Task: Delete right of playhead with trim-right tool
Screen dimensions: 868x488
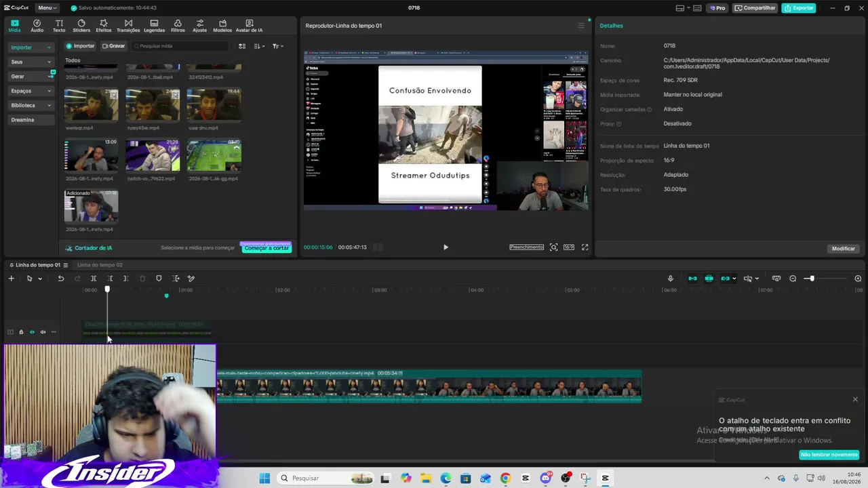Action: (x=126, y=279)
